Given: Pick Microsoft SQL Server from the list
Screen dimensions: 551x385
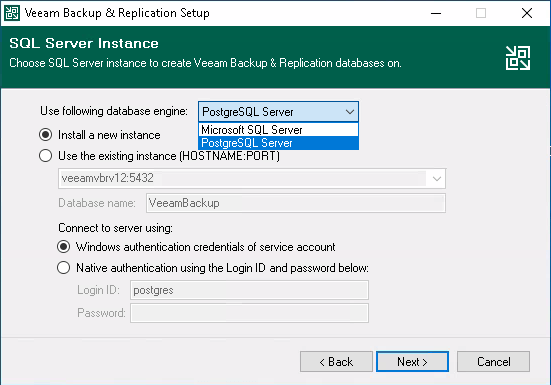Looking at the screenshot, I should (278, 130).
